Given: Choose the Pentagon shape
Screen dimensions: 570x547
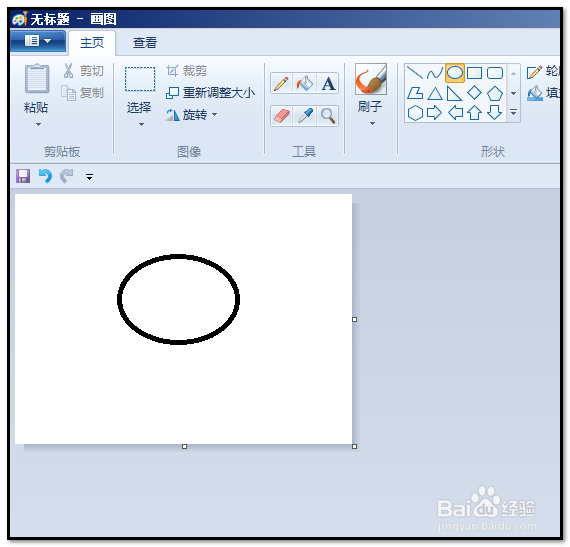Looking at the screenshot, I should (495, 93).
